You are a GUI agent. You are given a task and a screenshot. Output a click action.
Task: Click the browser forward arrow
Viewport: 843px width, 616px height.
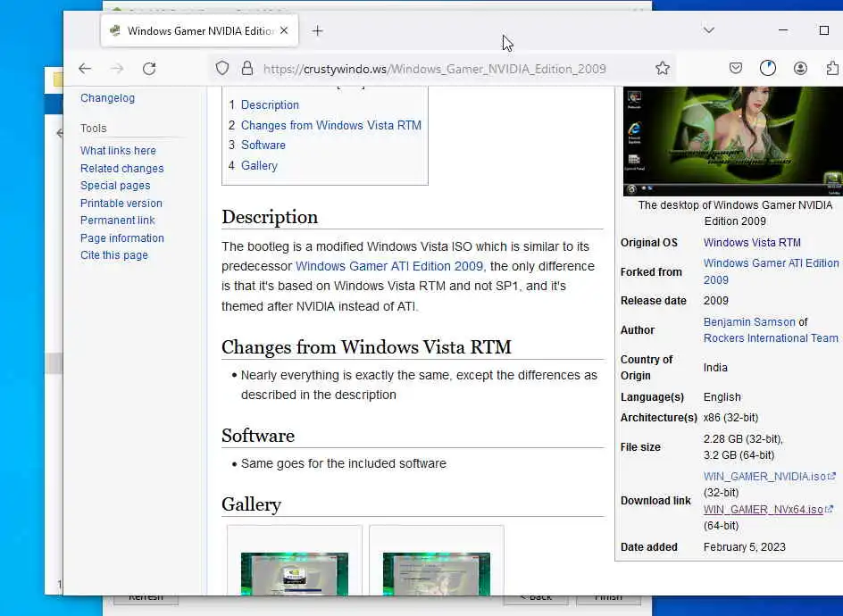[117, 69]
